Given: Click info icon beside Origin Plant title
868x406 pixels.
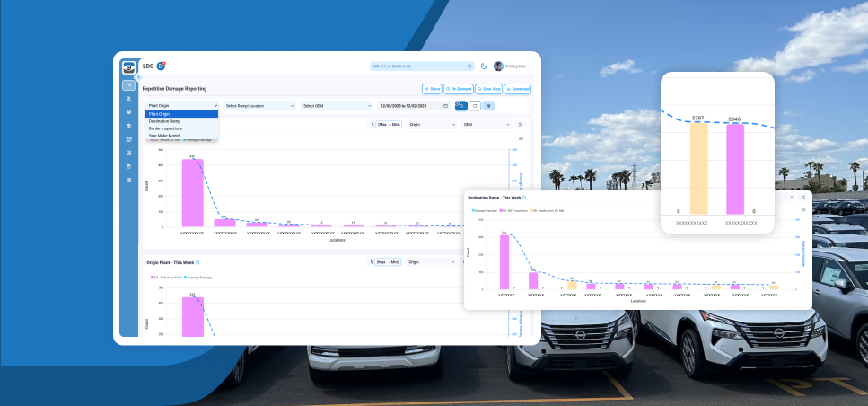Looking at the screenshot, I should (199, 263).
